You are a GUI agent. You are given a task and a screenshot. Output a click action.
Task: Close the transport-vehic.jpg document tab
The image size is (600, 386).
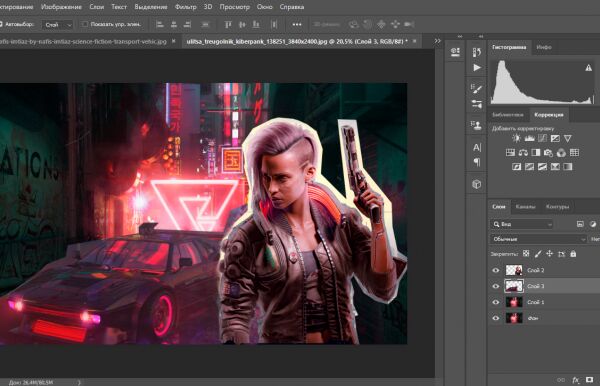pos(173,41)
